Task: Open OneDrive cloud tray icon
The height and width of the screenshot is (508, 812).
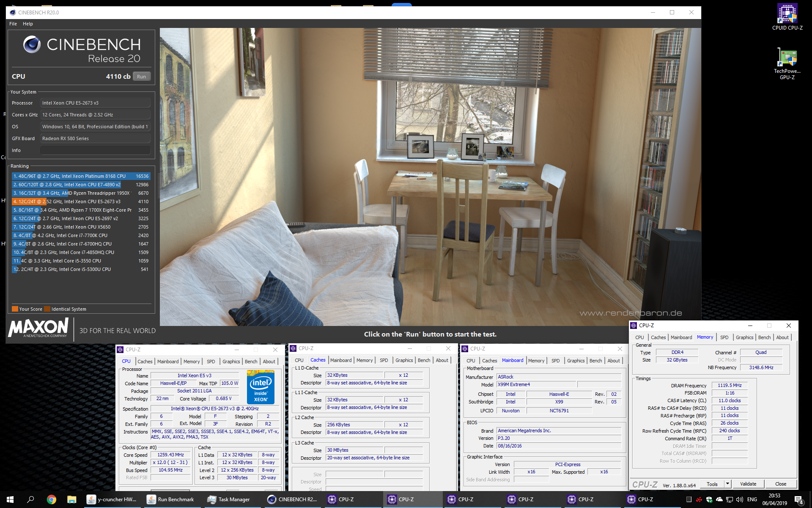Action: (x=719, y=500)
